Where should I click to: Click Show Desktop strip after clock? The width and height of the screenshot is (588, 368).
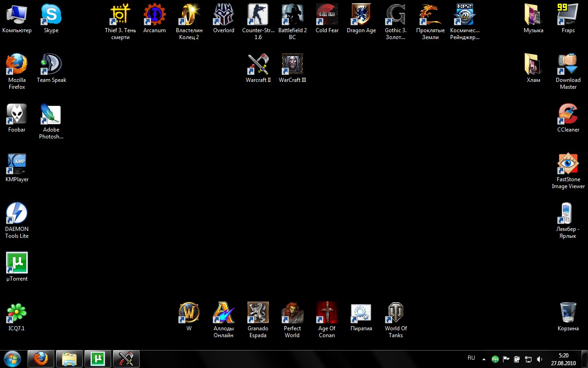[x=584, y=359]
